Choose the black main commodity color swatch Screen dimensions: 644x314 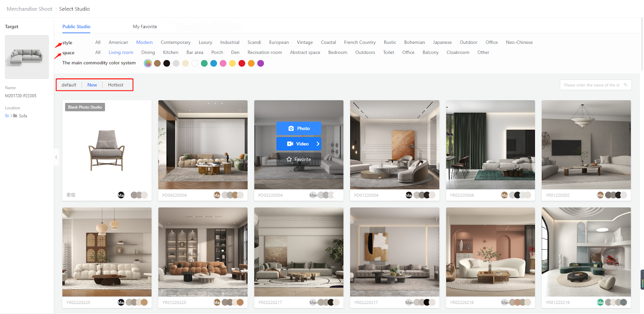tap(167, 63)
